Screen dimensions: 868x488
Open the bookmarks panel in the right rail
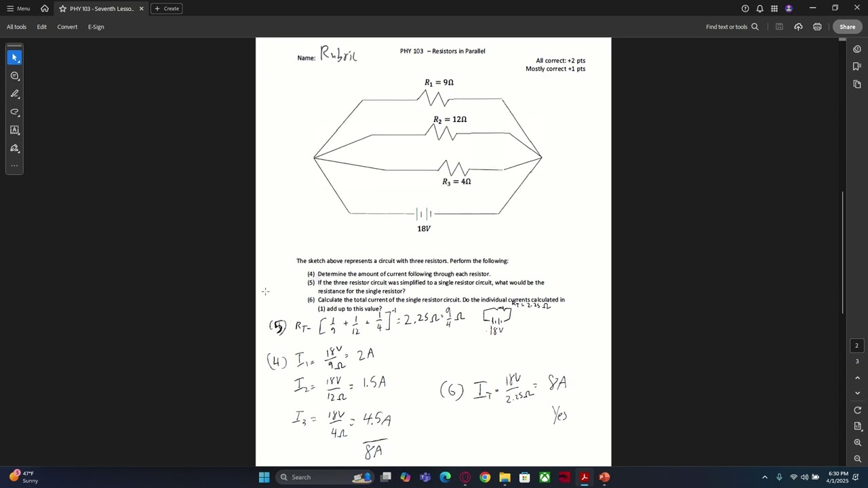[x=857, y=66]
